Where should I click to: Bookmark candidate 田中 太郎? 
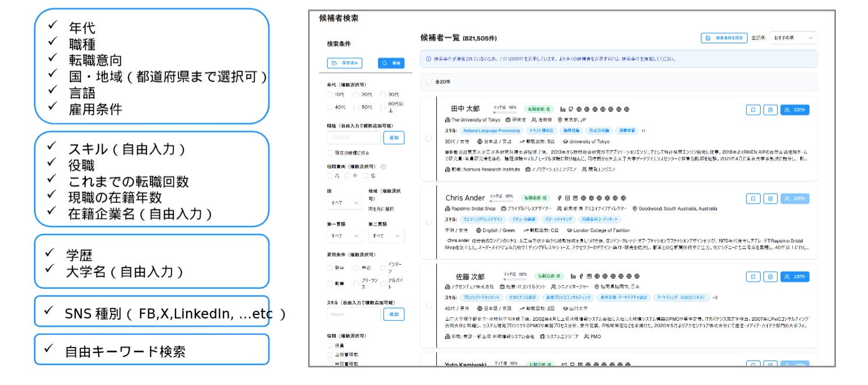(x=753, y=109)
